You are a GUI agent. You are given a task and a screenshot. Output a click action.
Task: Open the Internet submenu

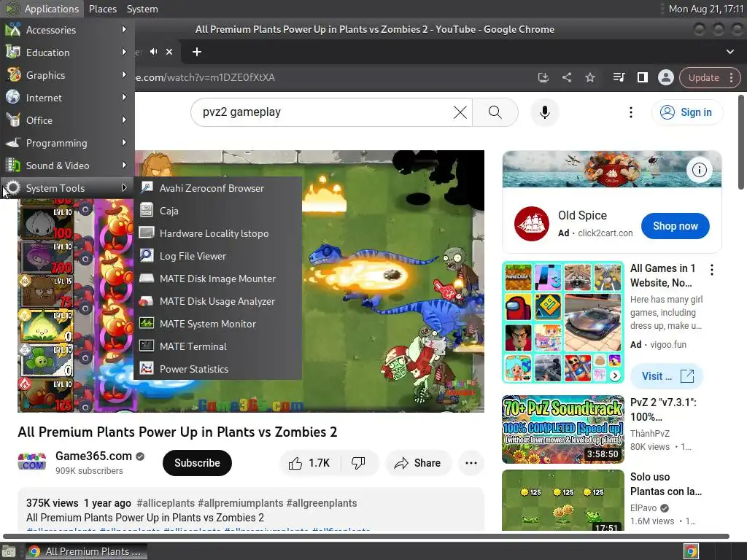pos(67,98)
